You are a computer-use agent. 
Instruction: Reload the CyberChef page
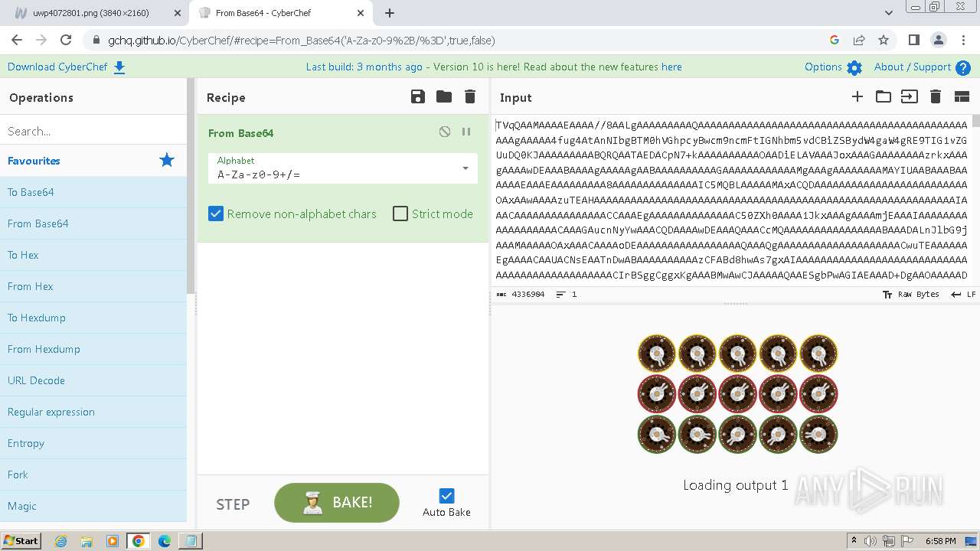66,41
